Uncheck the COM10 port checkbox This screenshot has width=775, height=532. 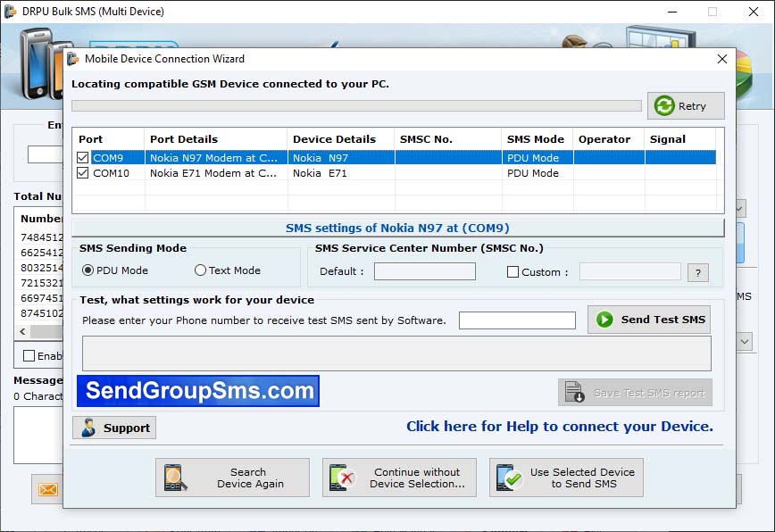coord(82,173)
